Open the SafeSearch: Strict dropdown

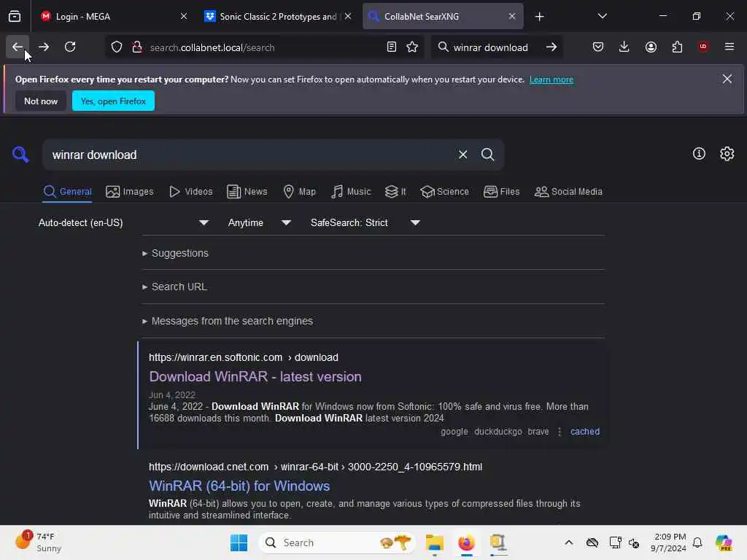(x=365, y=223)
